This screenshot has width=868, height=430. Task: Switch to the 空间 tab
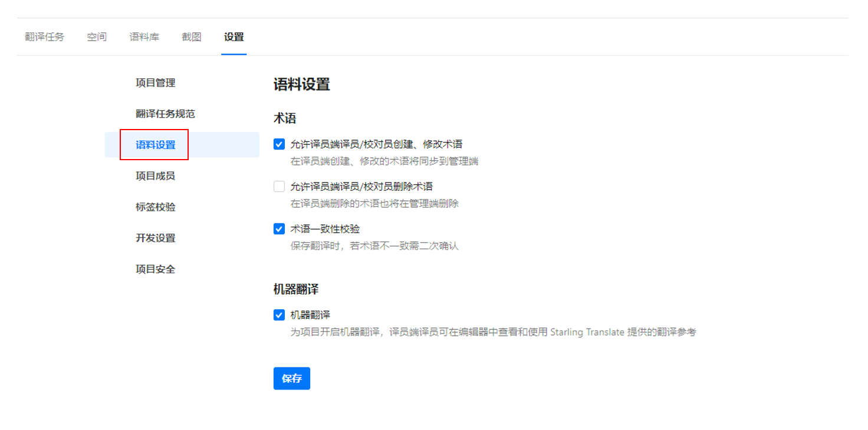pyautogui.click(x=97, y=37)
